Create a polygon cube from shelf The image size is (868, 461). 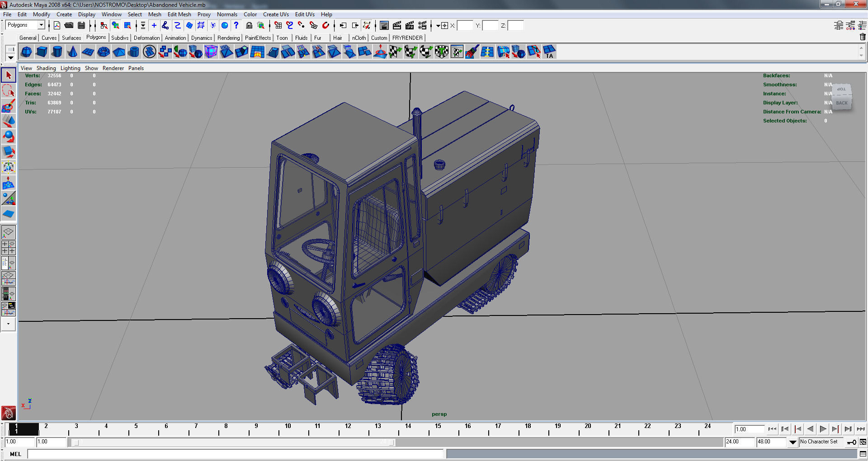pos(42,52)
